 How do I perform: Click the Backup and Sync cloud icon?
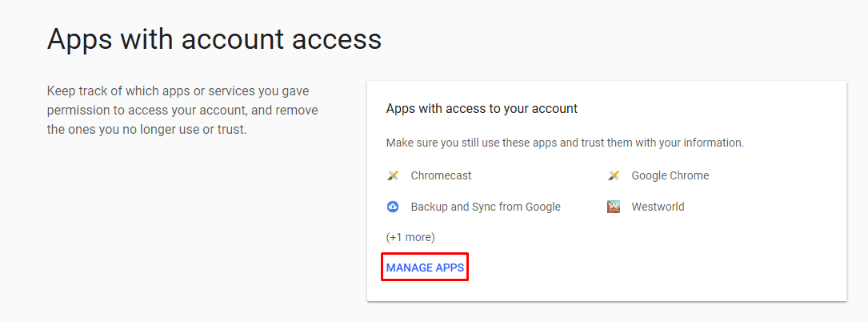[x=393, y=207]
